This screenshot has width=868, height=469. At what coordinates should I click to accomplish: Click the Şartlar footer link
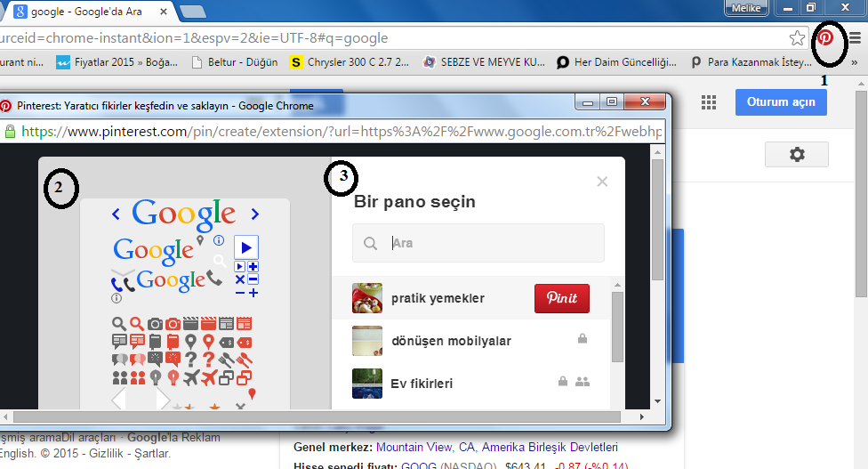[x=151, y=454]
